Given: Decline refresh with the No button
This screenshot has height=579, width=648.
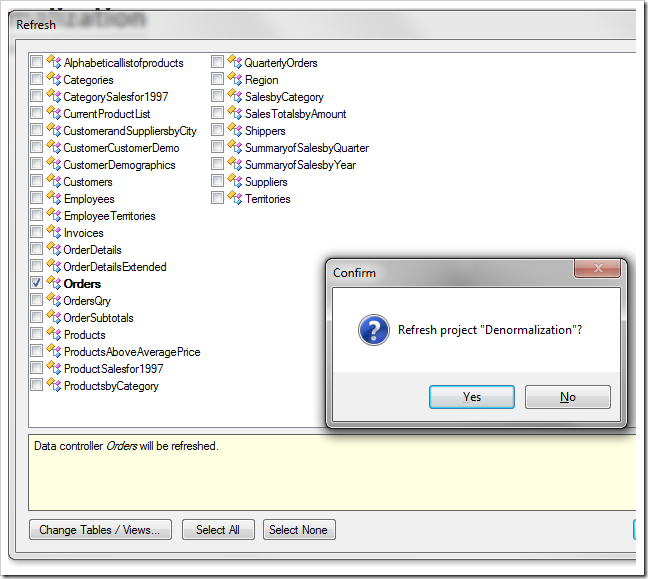Looking at the screenshot, I should pos(567,397).
